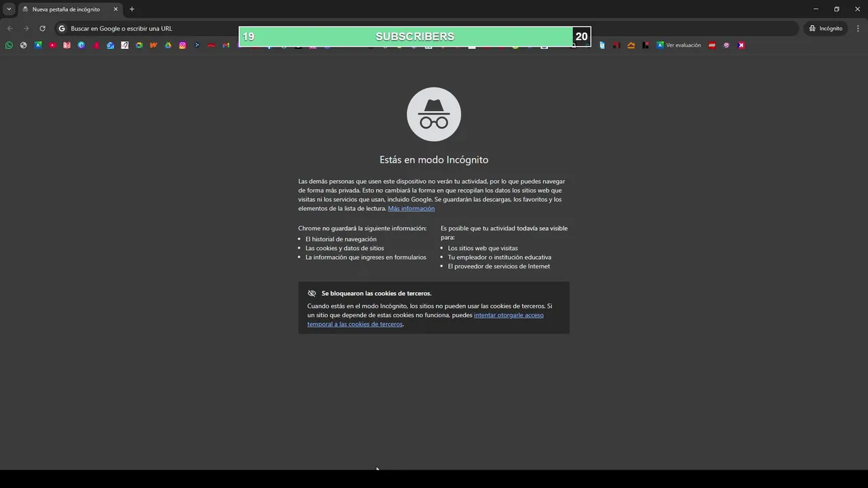This screenshot has height=488, width=868.
Task: Open the globe bookmark icon
Action: click(x=23, y=45)
